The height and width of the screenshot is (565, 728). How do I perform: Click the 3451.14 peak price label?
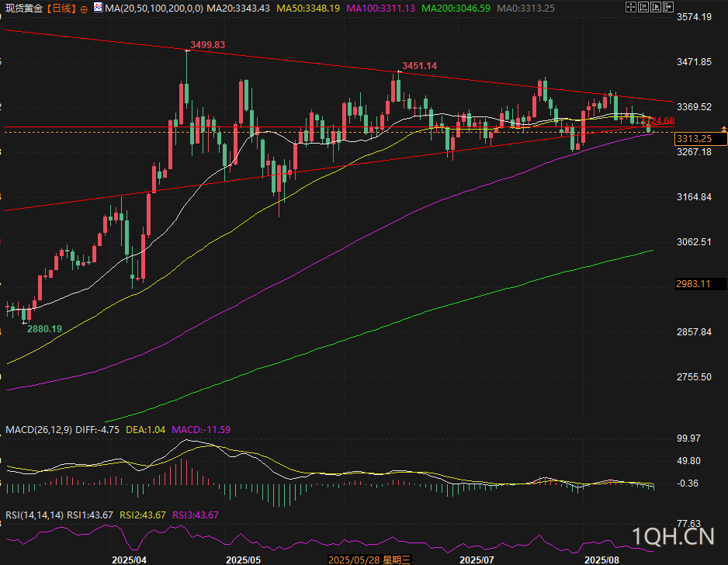[419, 66]
